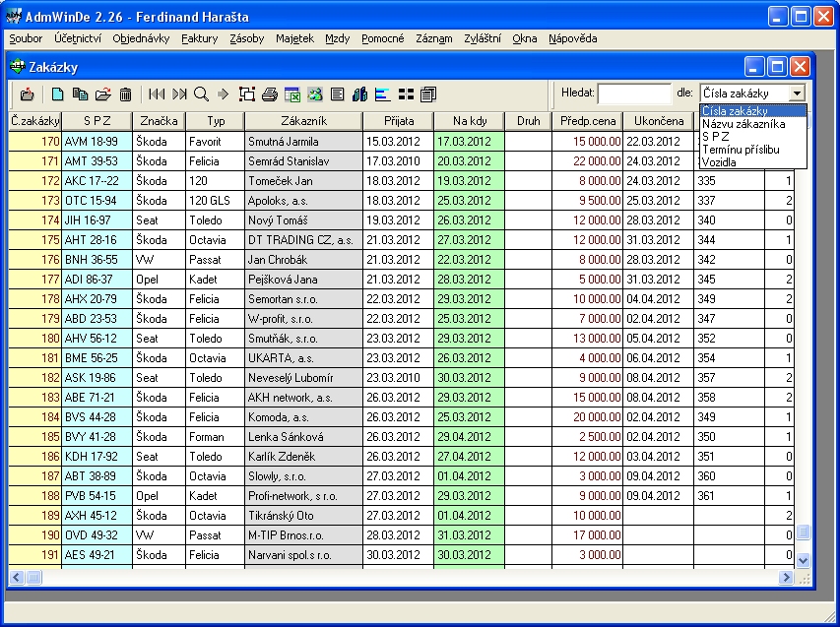Click the stacked documents icon

tap(428, 94)
